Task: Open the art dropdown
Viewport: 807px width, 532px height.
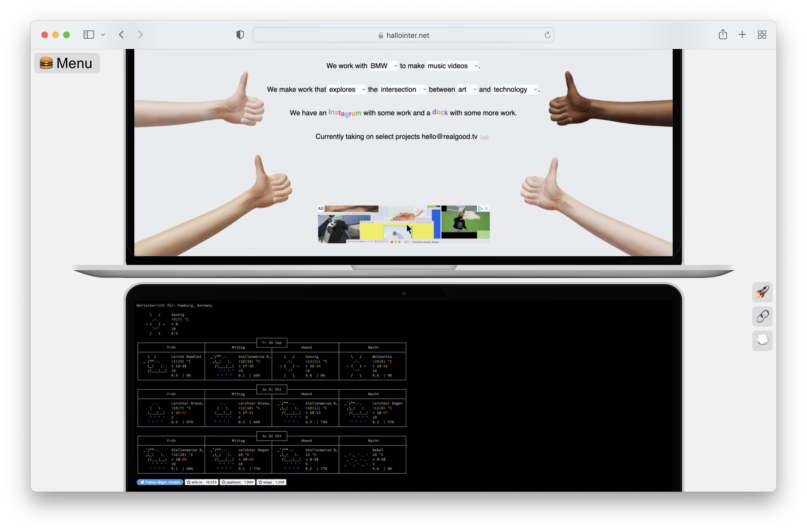Action: 467,90
